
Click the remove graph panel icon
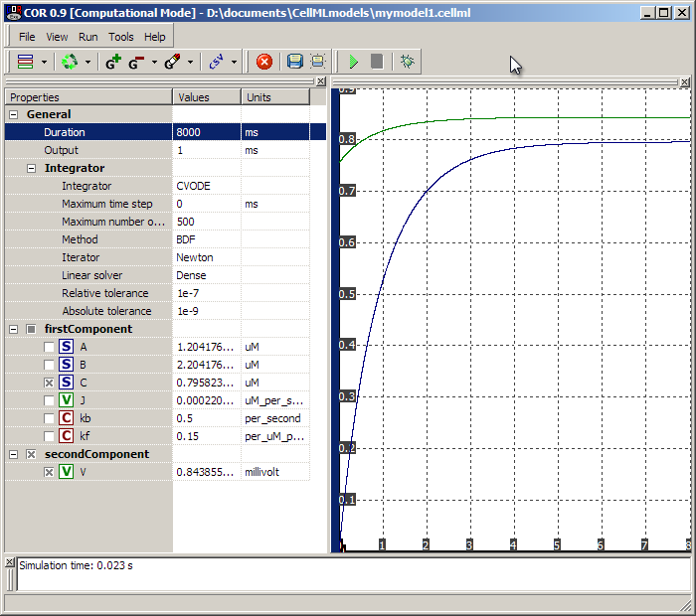click(136, 62)
